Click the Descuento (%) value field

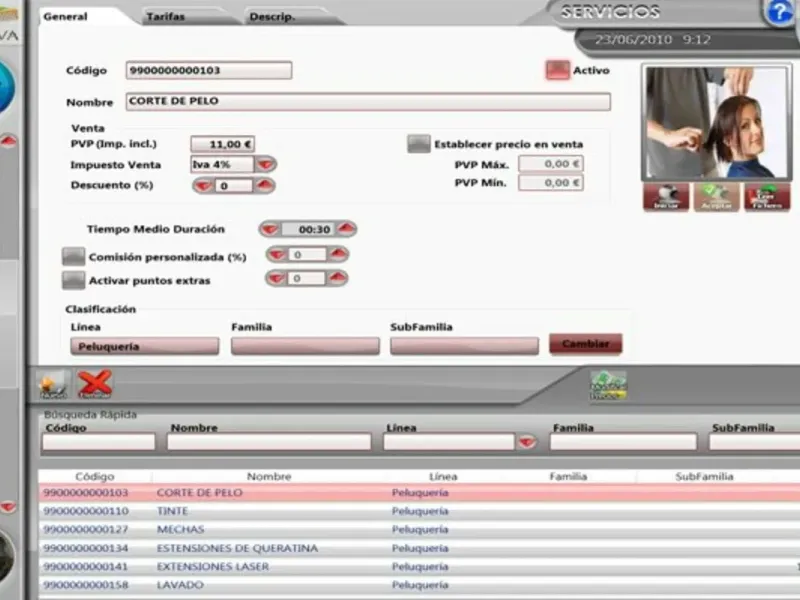tap(234, 186)
